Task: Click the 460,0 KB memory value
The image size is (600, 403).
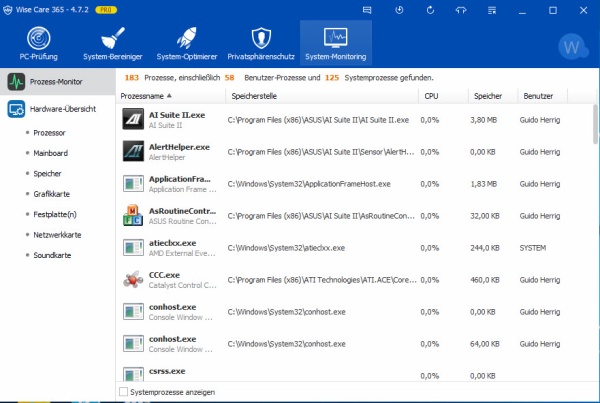Action: point(484,280)
